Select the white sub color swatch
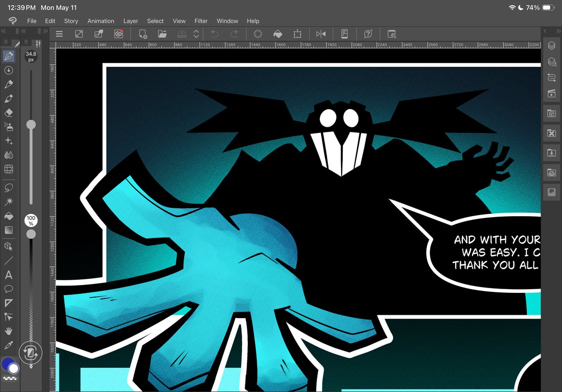This screenshot has height=392, width=562. coord(14,369)
